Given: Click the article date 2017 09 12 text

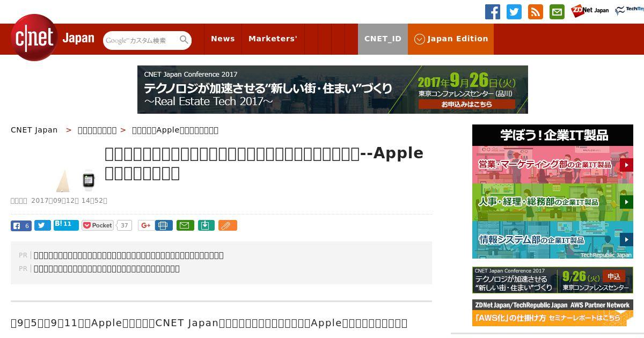Looking at the screenshot, I should (x=69, y=201).
